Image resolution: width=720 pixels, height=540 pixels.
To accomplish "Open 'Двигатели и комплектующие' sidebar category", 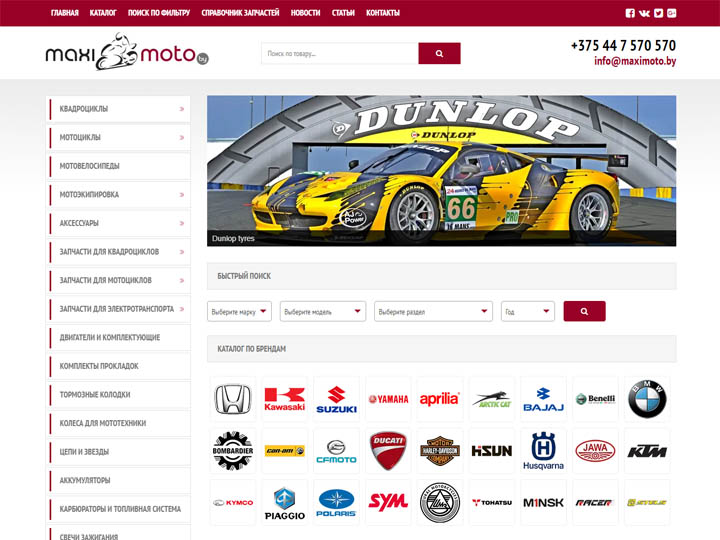I will 118,338.
